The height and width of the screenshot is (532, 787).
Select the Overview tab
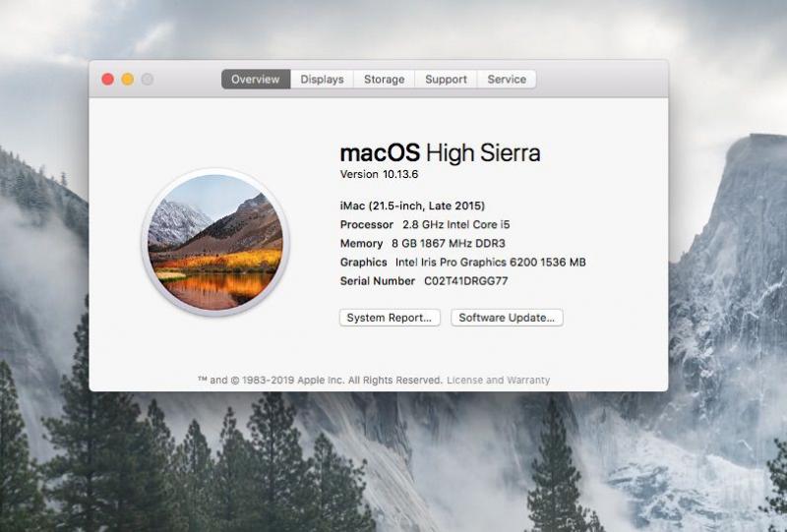(x=256, y=80)
